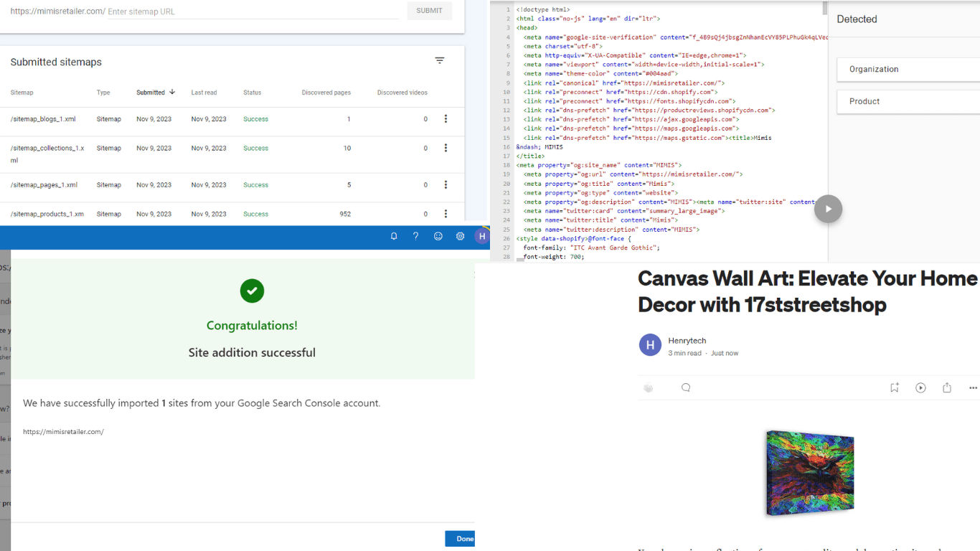980x551 pixels.
Task: Click the Congratulations! heading
Action: tap(252, 326)
